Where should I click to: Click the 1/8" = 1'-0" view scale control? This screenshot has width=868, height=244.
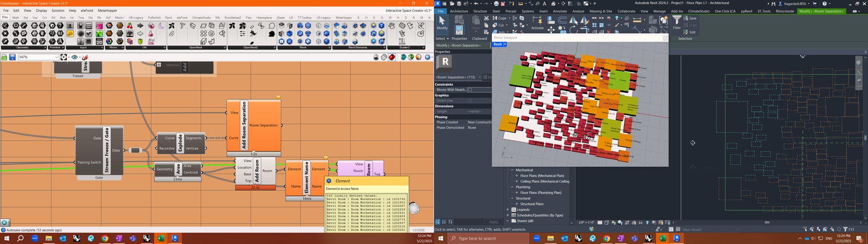point(586,222)
